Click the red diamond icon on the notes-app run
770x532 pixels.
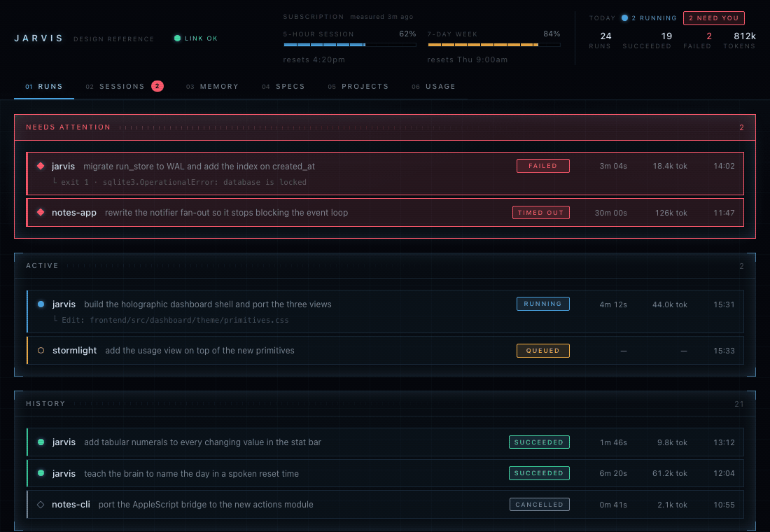tap(41, 212)
